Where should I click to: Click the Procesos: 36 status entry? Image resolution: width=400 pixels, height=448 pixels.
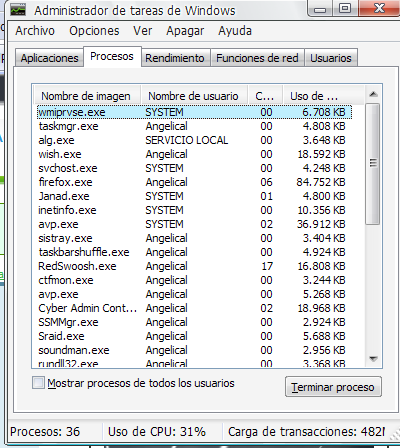[45, 432]
